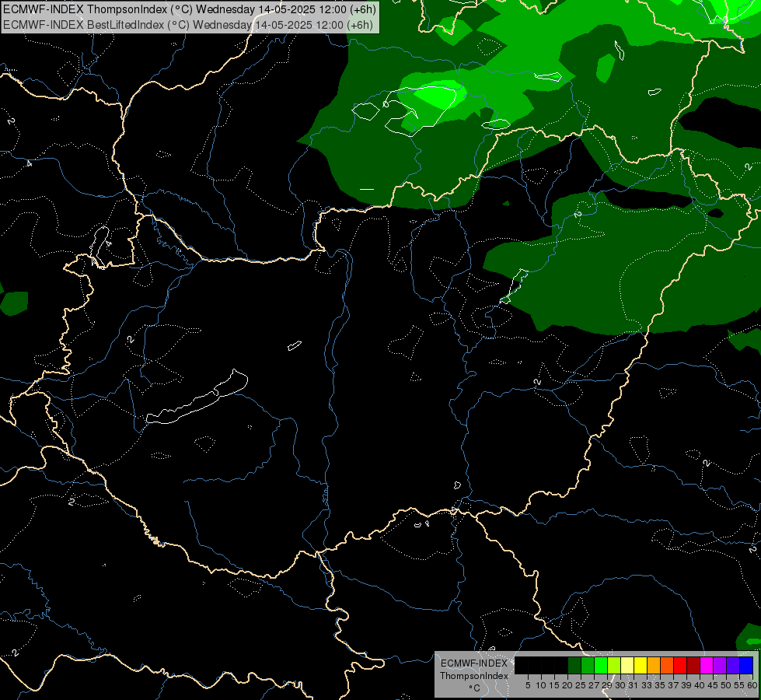Click the bright red 37–39 legend swatch
This screenshot has height=700, width=761.
click(x=680, y=665)
